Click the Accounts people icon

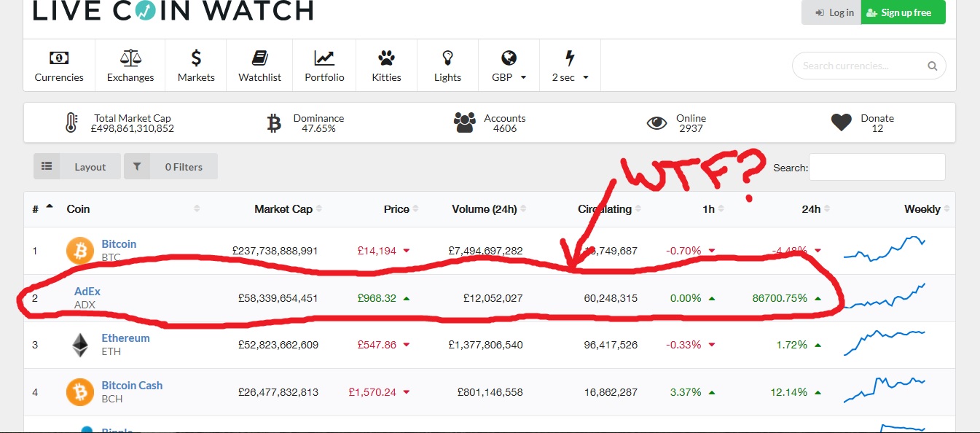coord(465,123)
